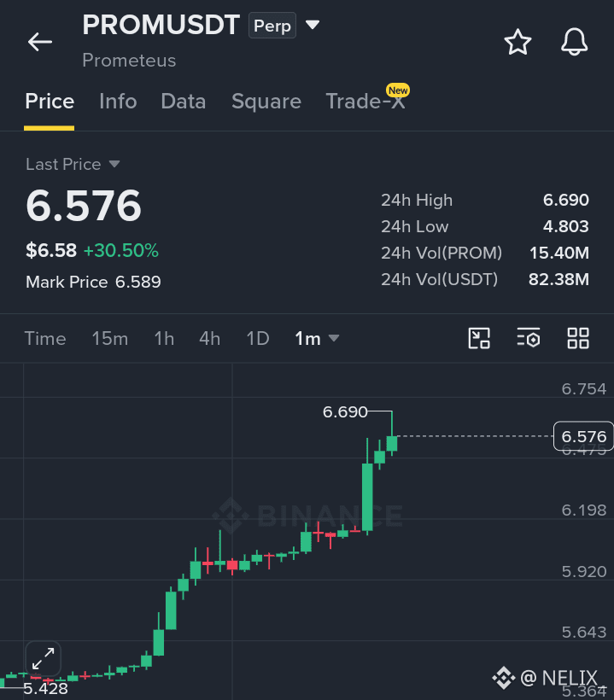Tap the 6.754 price axis label

[583, 388]
